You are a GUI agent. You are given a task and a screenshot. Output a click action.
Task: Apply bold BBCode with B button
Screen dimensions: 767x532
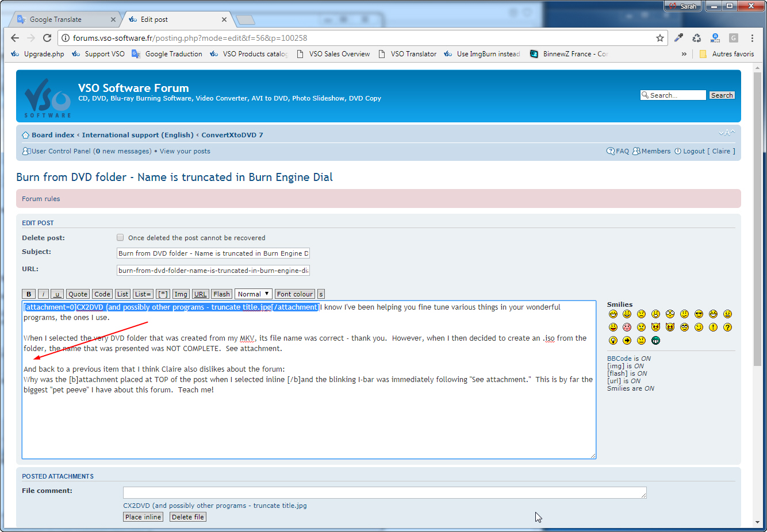pyautogui.click(x=29, y=294)
